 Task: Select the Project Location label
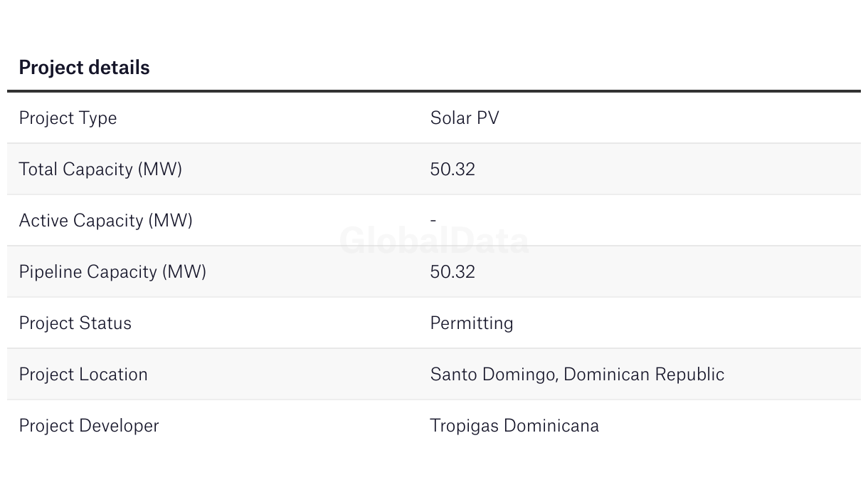83,375
